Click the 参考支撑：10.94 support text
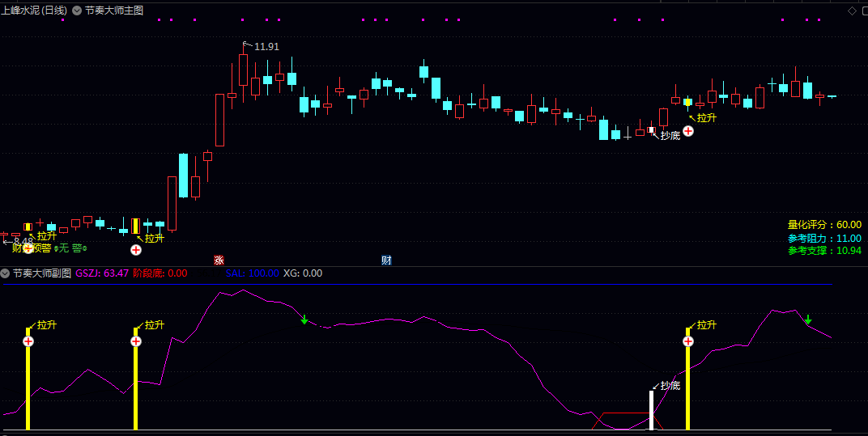The width and height of the screenshot is (868, 436). coord(825,252)
